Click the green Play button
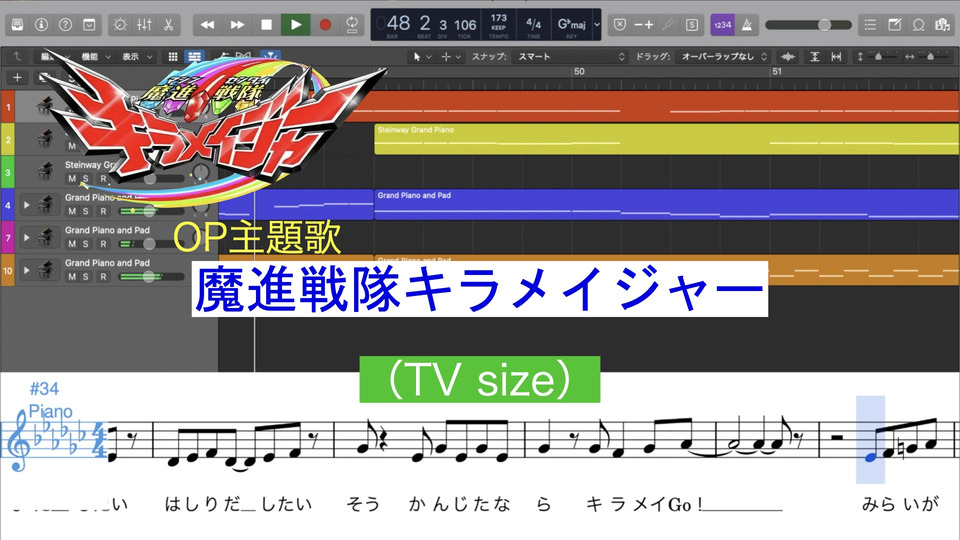The image size is (960, 540). 296,24
